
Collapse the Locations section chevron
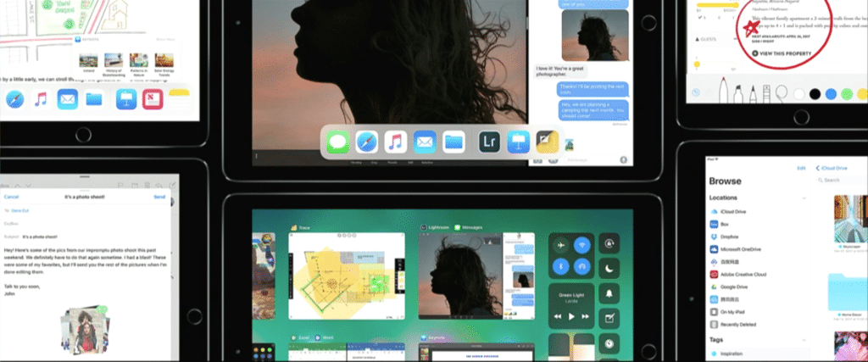tap(803, 198)
